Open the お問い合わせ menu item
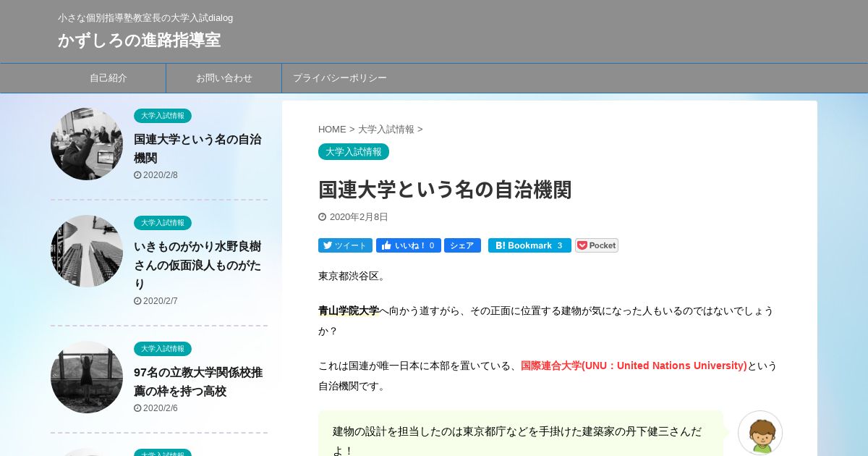The image size is (868, 456). click(224, 78)
